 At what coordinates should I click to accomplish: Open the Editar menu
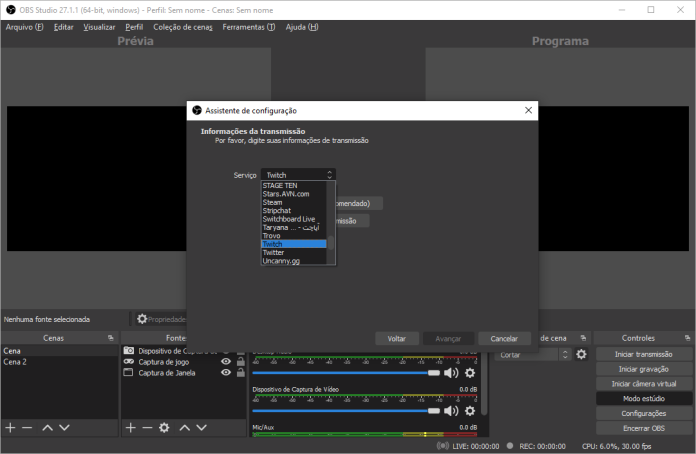(63, 27)
